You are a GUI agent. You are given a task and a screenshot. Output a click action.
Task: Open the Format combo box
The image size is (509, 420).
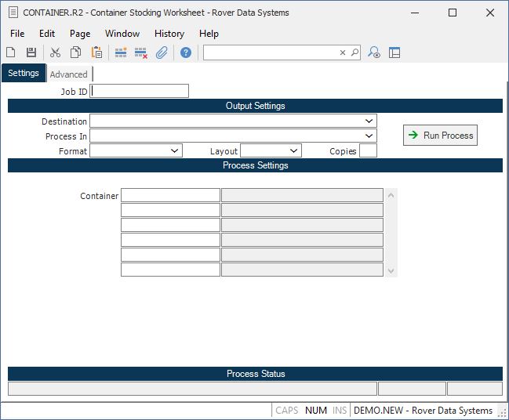tap(174, 150)
